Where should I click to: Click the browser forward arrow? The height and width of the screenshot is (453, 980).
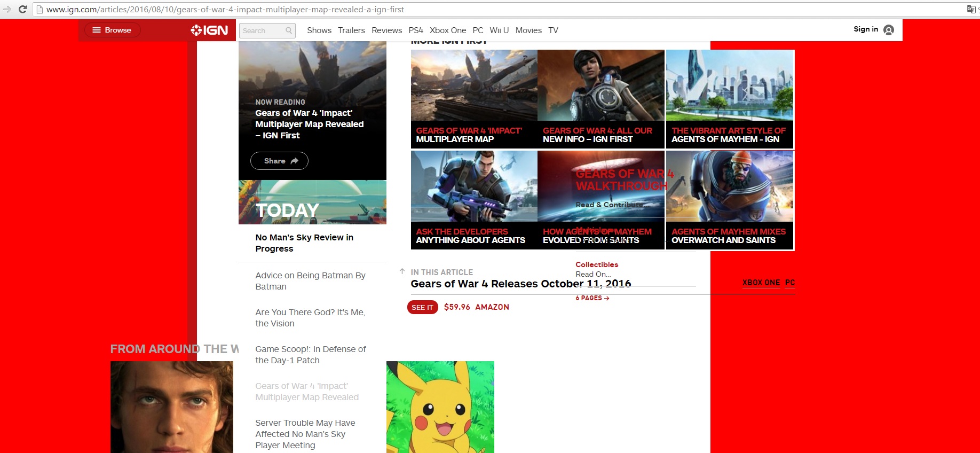point(7,9)
